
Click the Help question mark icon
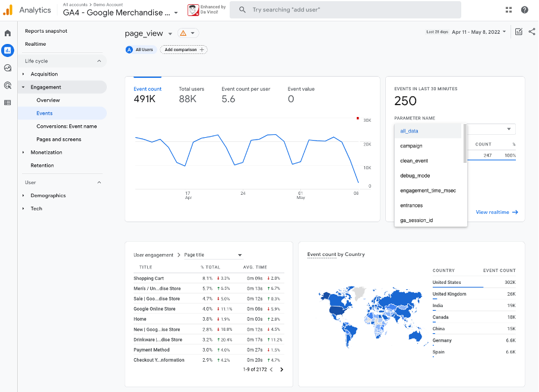point(525,10)
